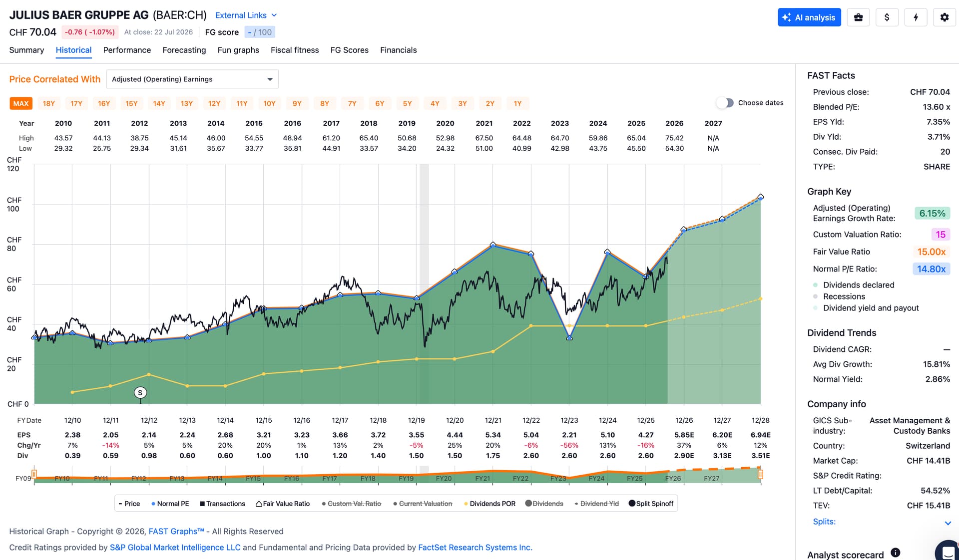Toggle Recessions in Graph Key
The image size is (959, 560).
click(839, 296)
